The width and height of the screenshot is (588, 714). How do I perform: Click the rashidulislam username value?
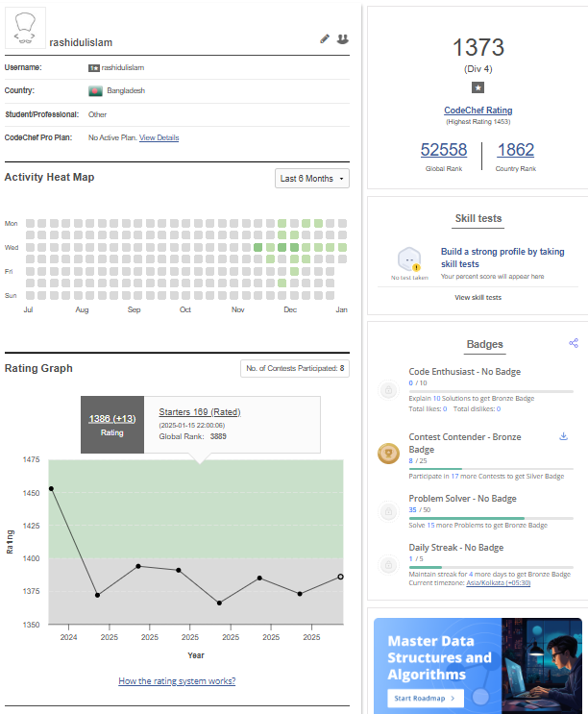click(x=123, y=68)
